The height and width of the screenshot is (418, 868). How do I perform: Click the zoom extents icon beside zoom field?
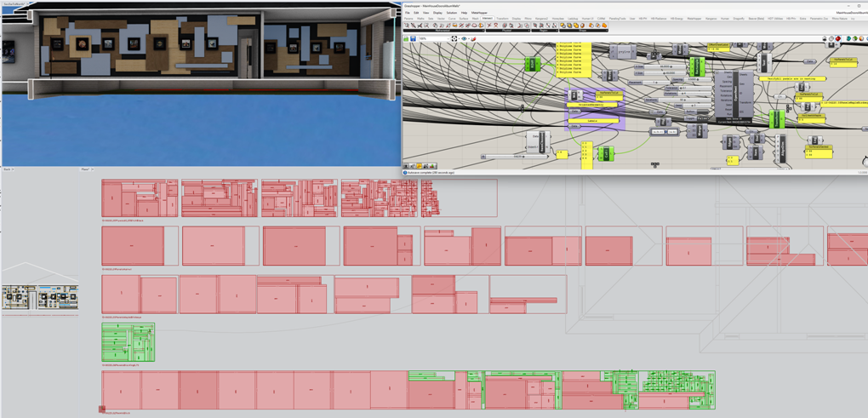454,38
